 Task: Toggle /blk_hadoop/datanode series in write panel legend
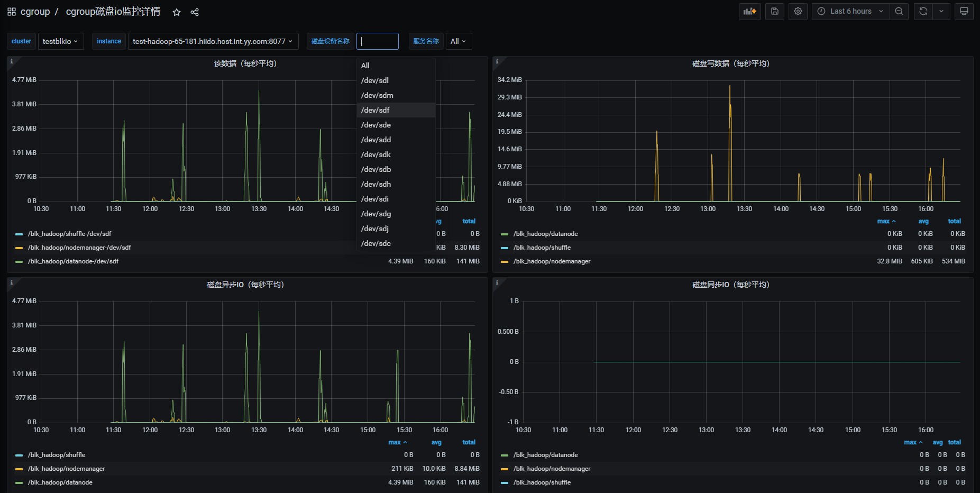(545, 234)
